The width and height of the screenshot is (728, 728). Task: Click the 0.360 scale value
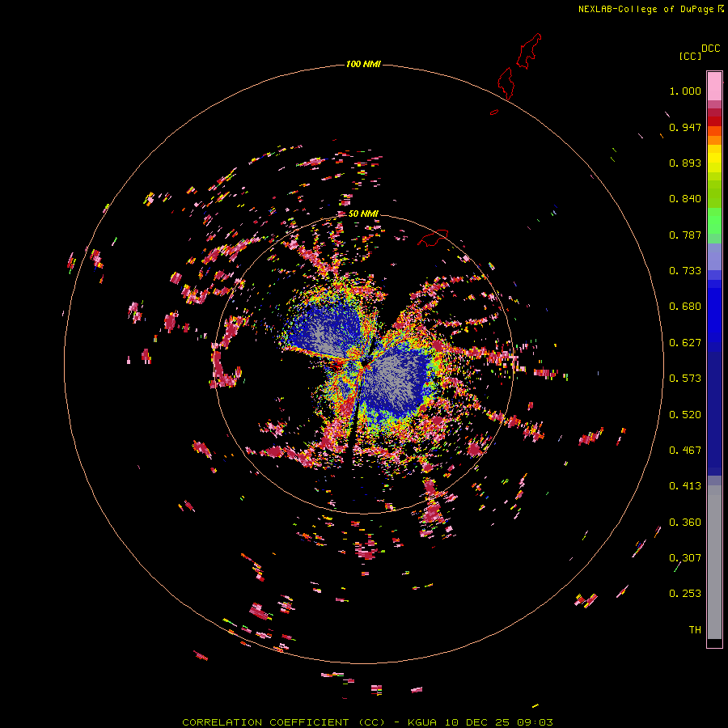(x=685, y=523)
